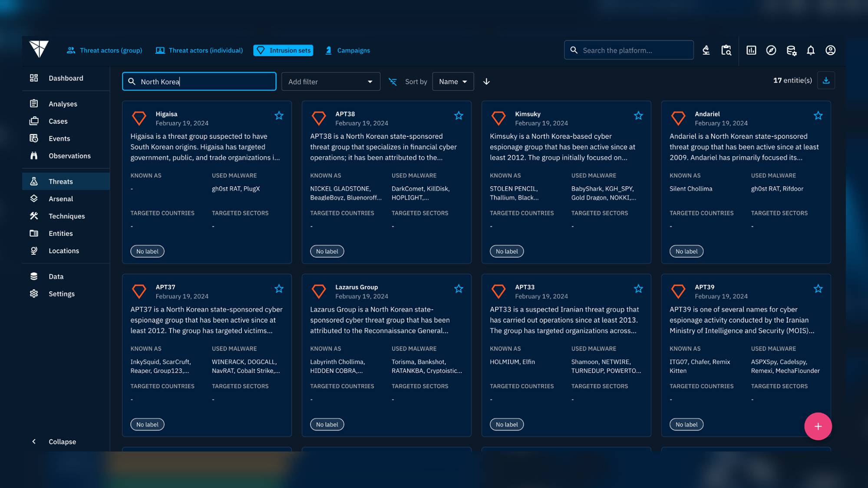Bookmark APT38 with the star
Image resolution: width=868 pixels, height=488 pixels.
[459, 115]
